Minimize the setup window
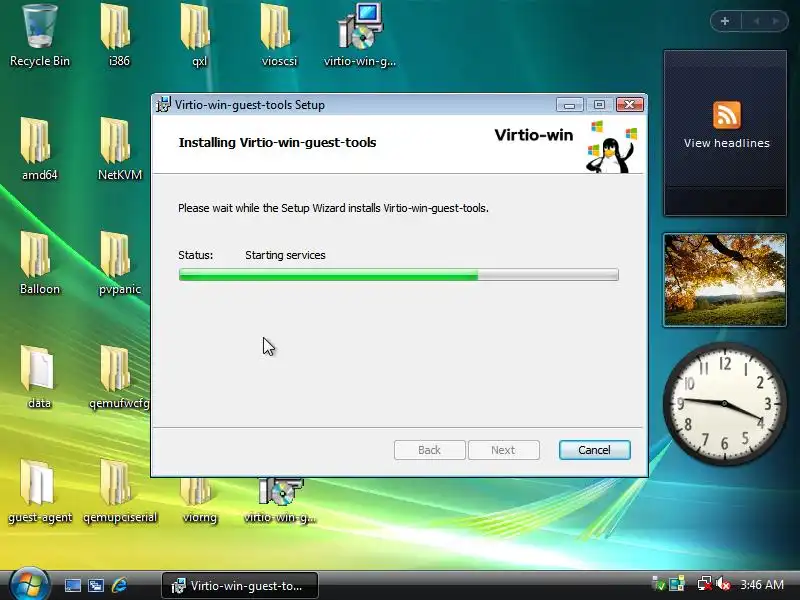 [569, 105]
